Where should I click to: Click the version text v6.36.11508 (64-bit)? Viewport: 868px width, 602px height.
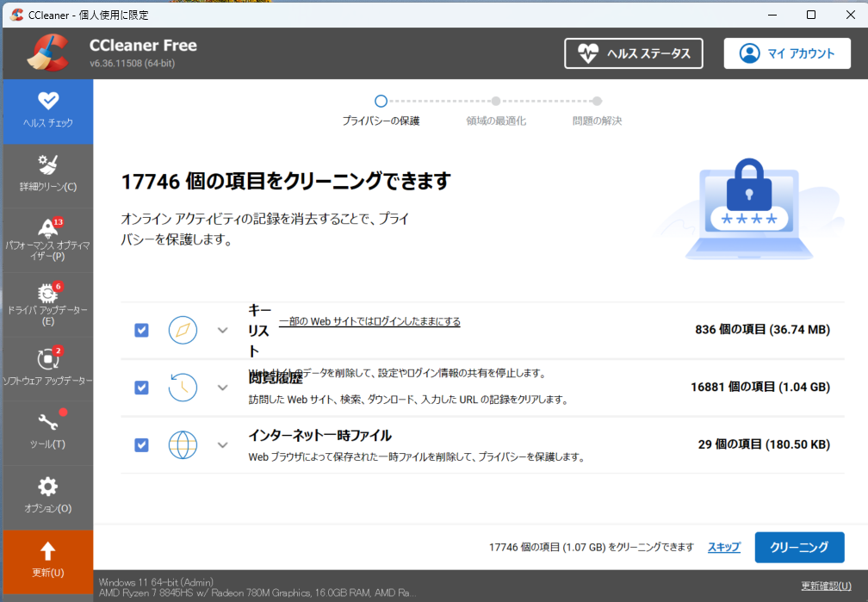click(x=133, y=63)
